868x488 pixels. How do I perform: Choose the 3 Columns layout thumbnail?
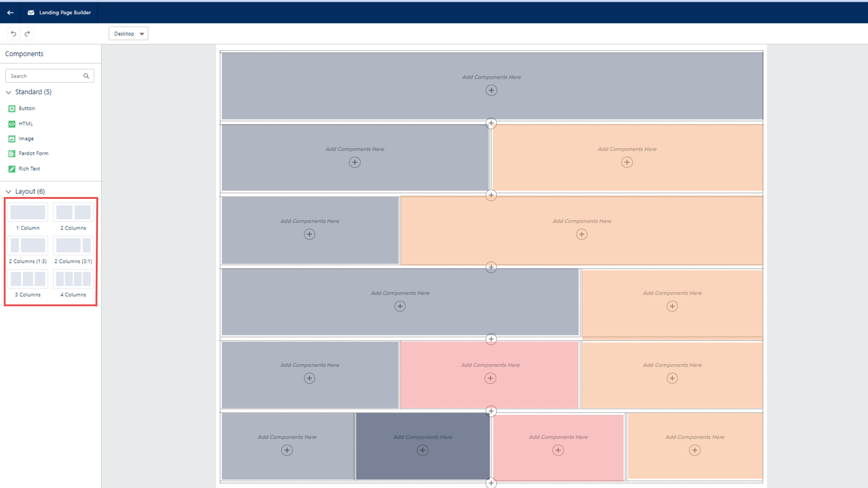[28, 279]
